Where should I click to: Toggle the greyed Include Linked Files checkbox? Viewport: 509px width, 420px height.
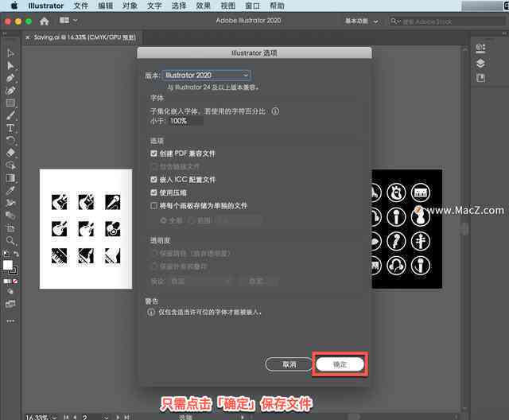154,166
